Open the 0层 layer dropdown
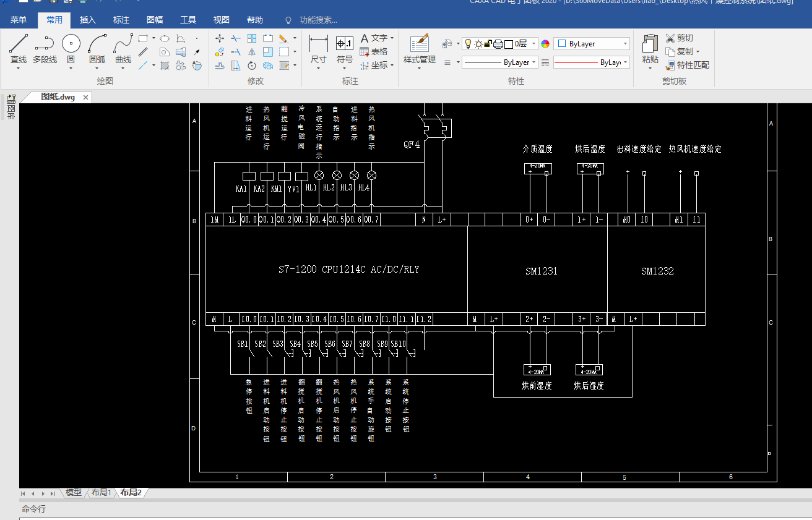This screenshot has width=812, height=520. point(534,44)
